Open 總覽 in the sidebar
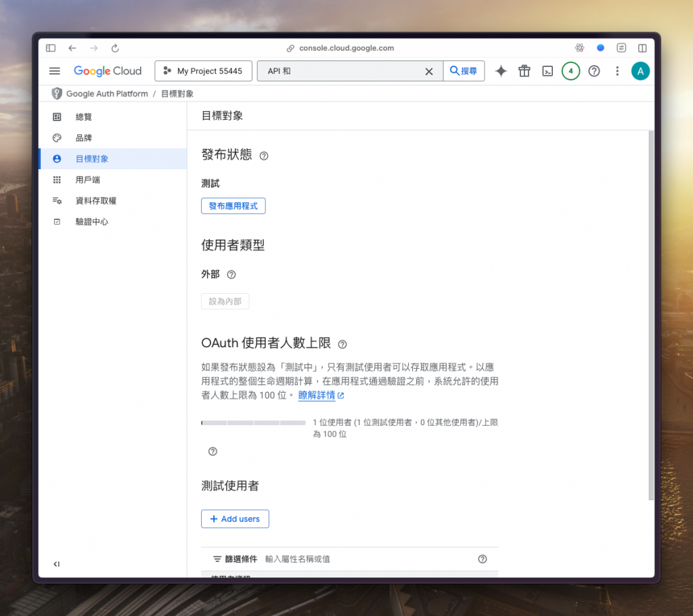693x616 pixels. pos(113,116)
